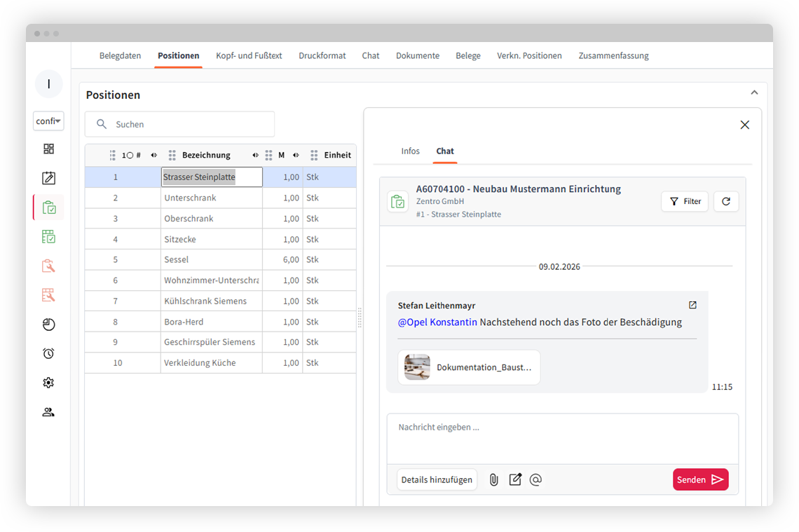Open settings gear icon in sidebar

[48, 383]
